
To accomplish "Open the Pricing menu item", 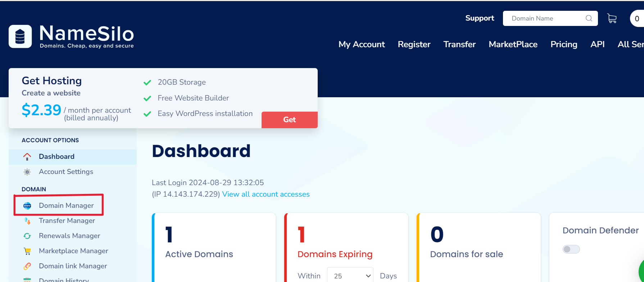I will click(564, 44).
